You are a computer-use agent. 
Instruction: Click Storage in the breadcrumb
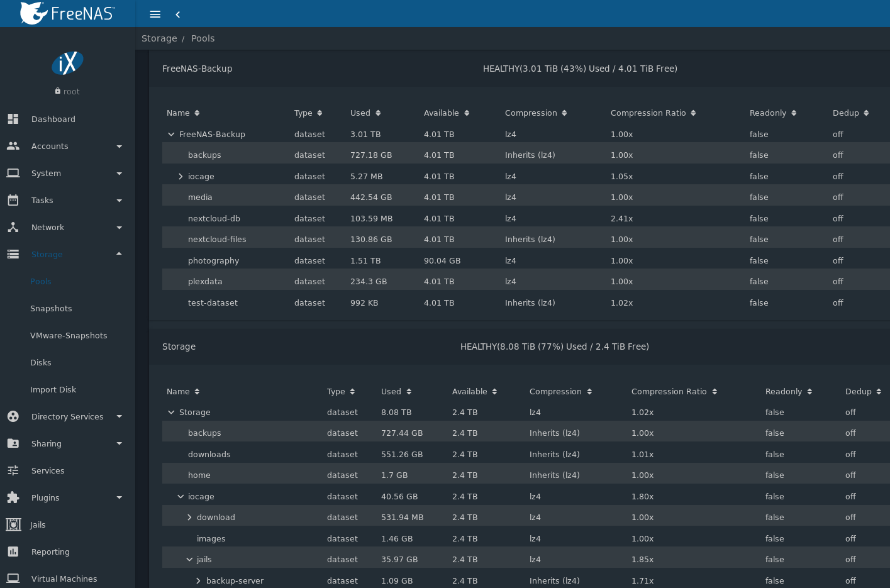point(159,38)
